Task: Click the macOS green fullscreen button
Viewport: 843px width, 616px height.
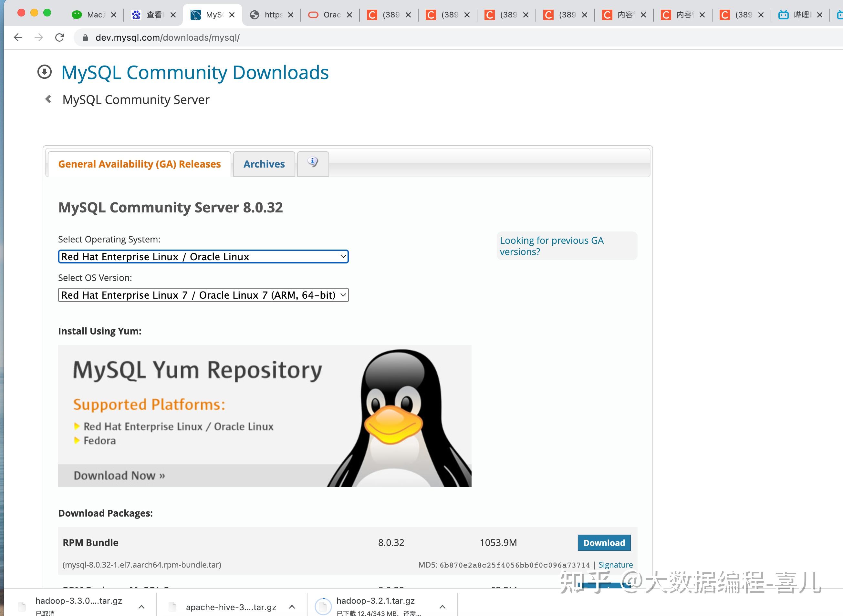Action: coord(47,13)
